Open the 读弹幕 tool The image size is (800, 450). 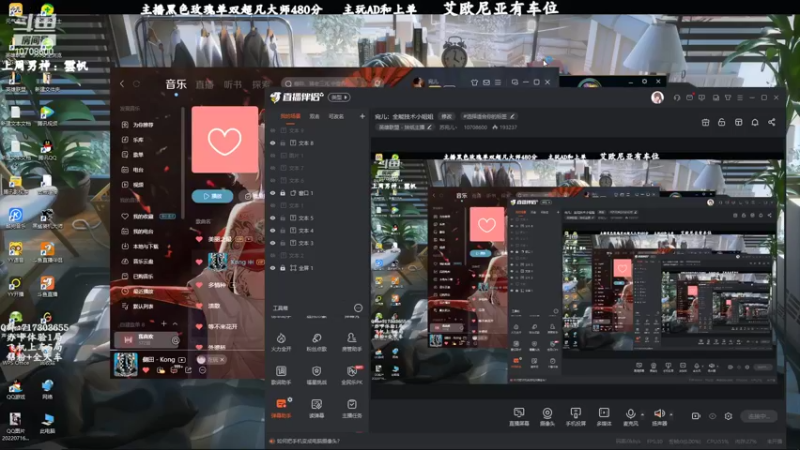(316, 408)
